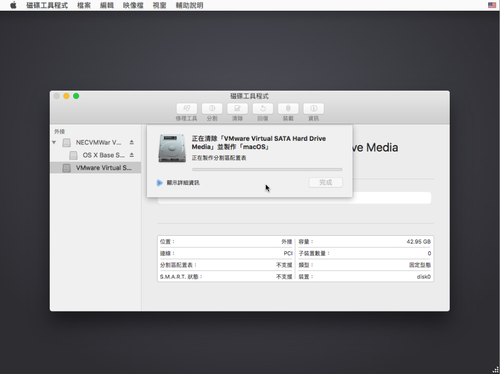
Task: Click the Info (資訊) toolbar icon
Action: click(313, 108)
